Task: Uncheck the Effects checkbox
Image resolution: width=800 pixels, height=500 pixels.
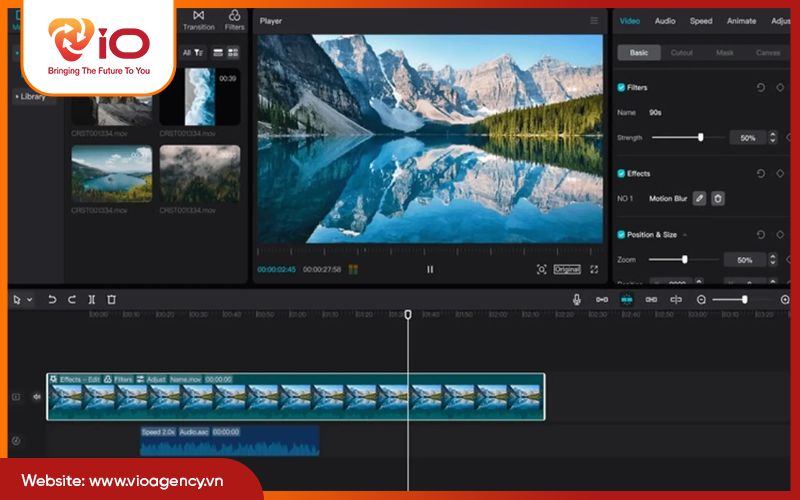Action: pos(621,173)
